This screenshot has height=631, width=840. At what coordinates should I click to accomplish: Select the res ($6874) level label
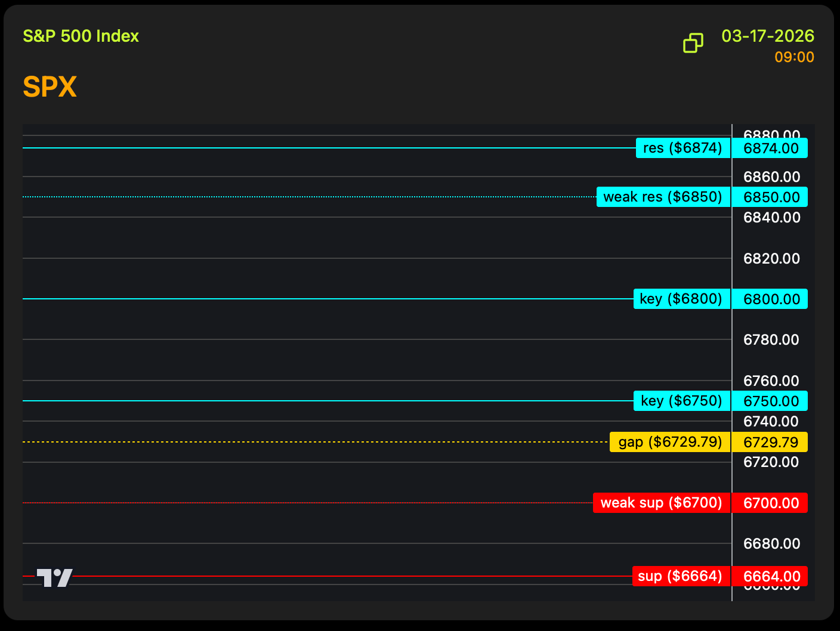click(x=683, y=148)
